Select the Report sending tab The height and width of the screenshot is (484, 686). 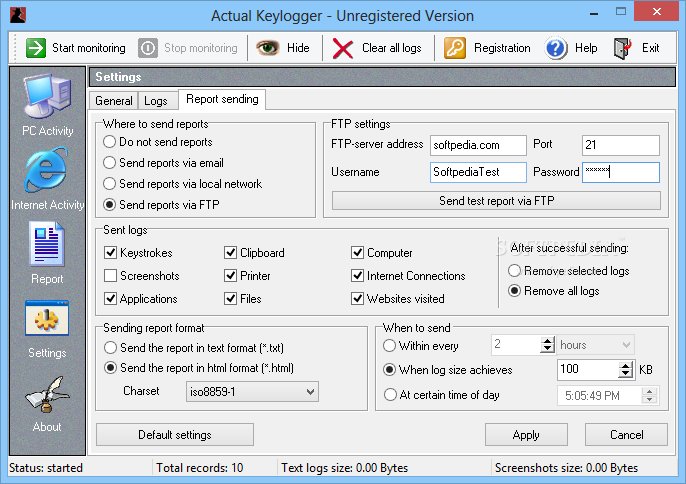(x=222, y=99)
